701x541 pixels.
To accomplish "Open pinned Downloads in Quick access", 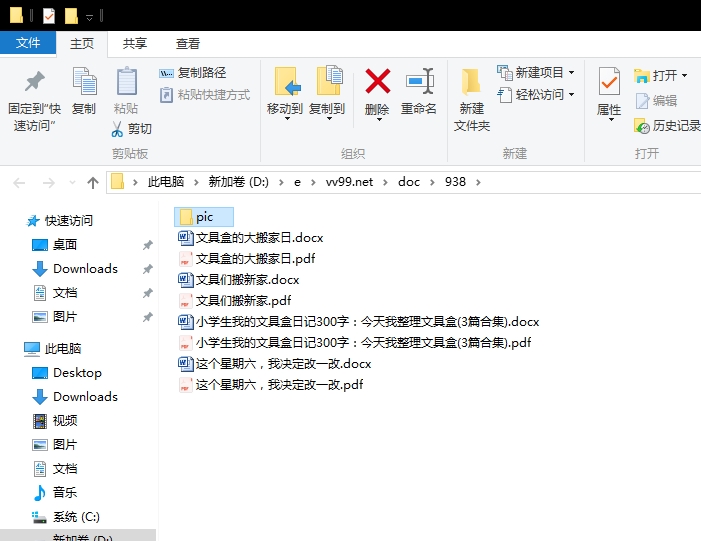I will (75, 269).
